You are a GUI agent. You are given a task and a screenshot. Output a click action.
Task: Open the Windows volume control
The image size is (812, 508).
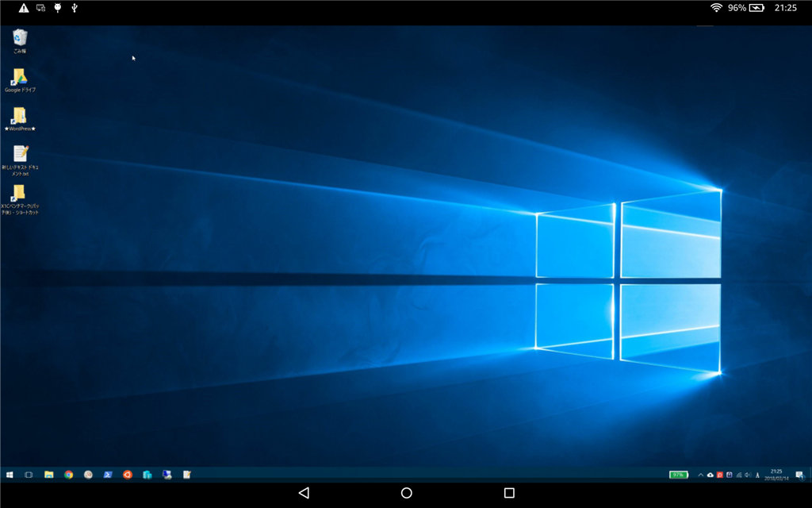[x=748, y=475]
